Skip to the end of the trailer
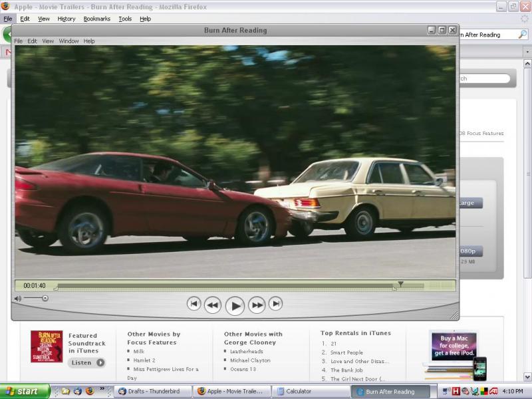The width and height of the screenshot is (532, 399). pos(275,304)
